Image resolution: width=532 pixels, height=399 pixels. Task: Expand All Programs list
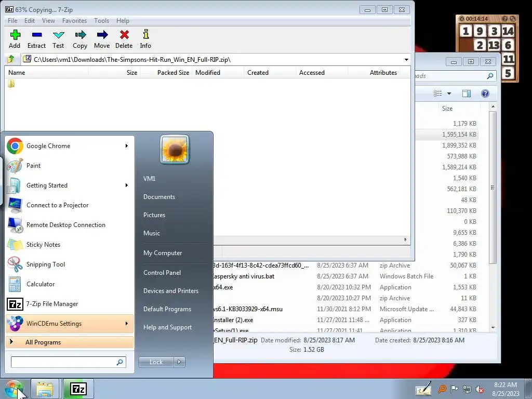pyautogui.click(x=70, y=342)
